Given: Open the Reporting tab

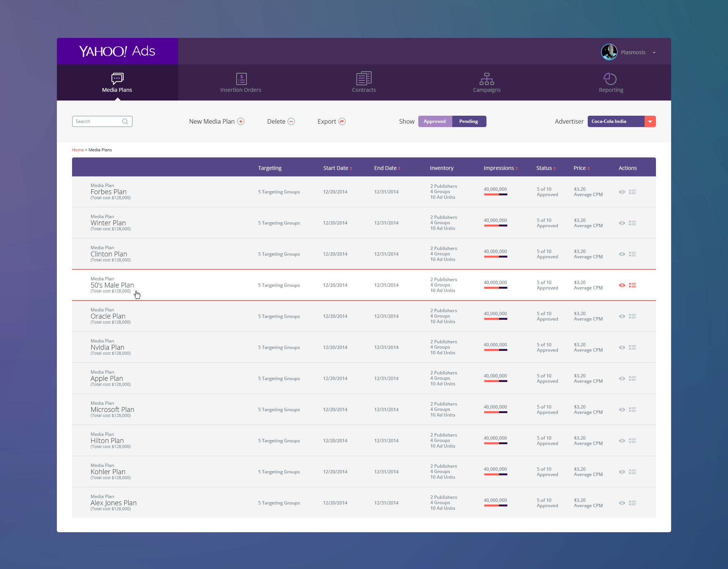Looking at the screenshot, I should coord(610,83).
